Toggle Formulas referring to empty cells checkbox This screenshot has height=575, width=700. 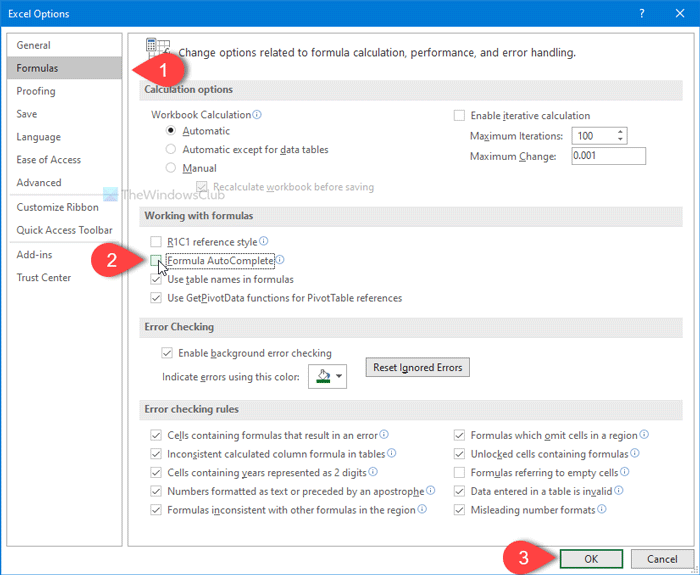click(459, 472)
